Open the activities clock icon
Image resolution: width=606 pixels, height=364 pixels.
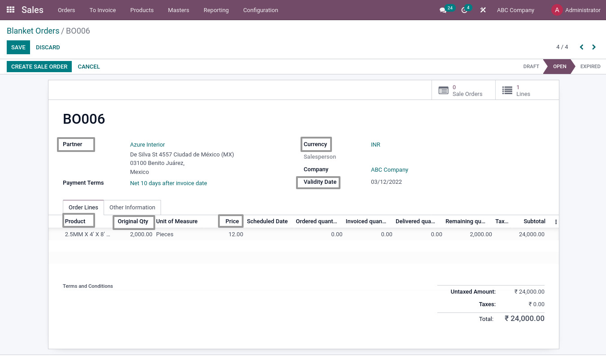tap(464, 10)
